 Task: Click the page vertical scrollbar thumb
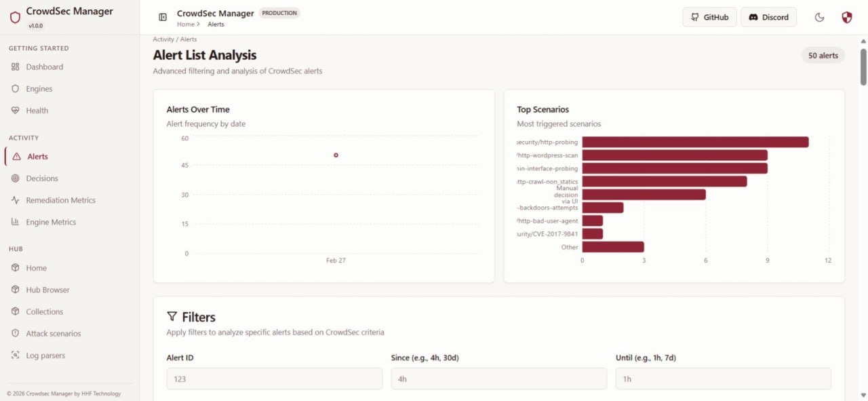point(863,66)
